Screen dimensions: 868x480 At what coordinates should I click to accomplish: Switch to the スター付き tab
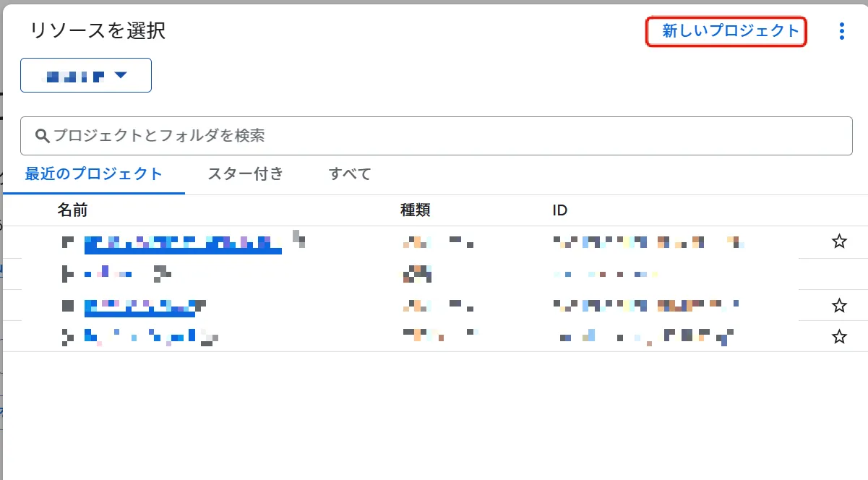245,173
